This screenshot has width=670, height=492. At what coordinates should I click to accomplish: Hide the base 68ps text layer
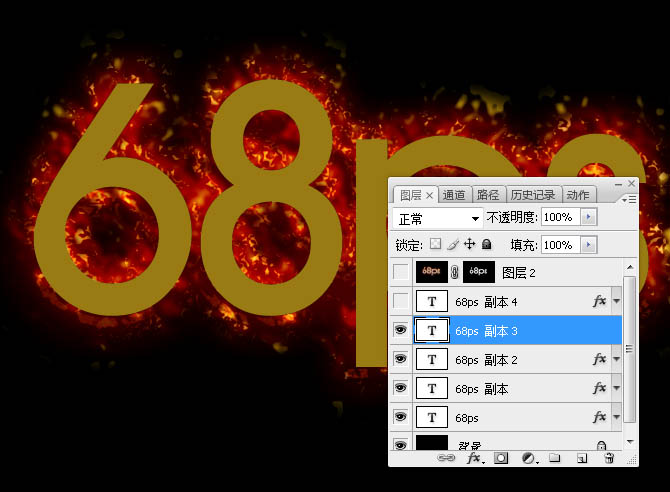tap(400, 417)
